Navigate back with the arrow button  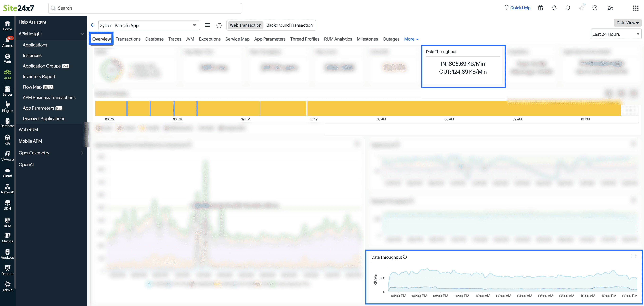93,25
